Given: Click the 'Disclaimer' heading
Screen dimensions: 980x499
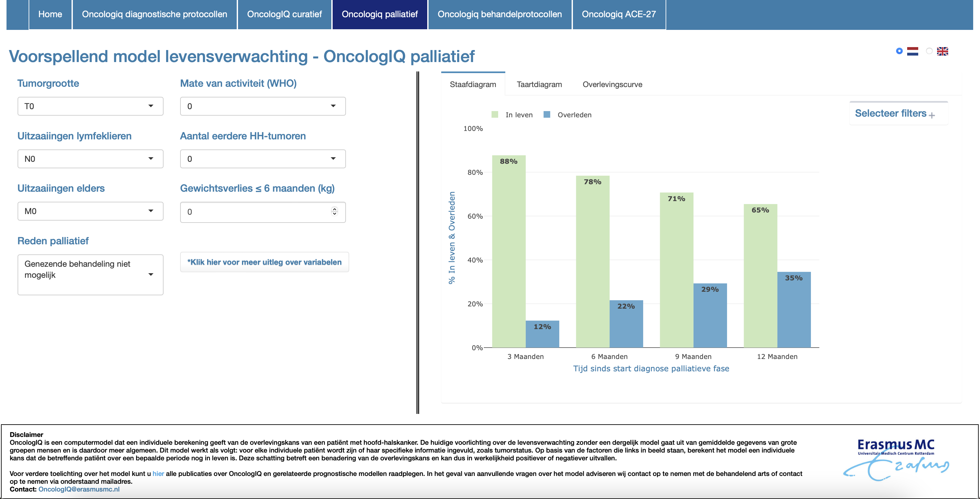Looking at the screenshot, I should pos(26,434).
